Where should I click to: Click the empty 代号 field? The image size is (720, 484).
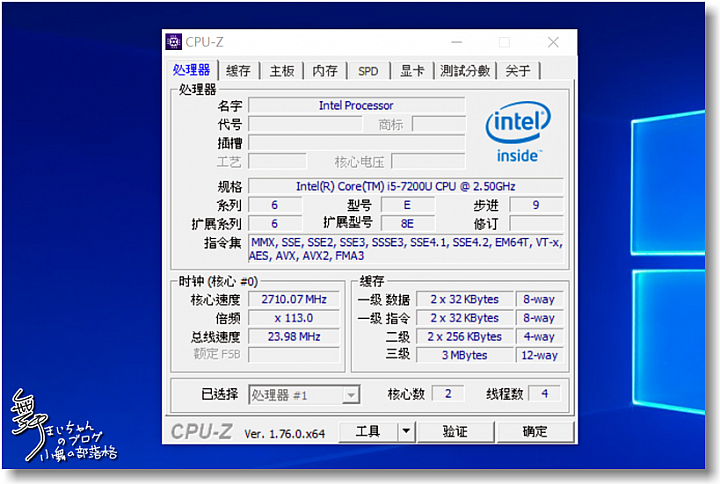pos(305,124)
